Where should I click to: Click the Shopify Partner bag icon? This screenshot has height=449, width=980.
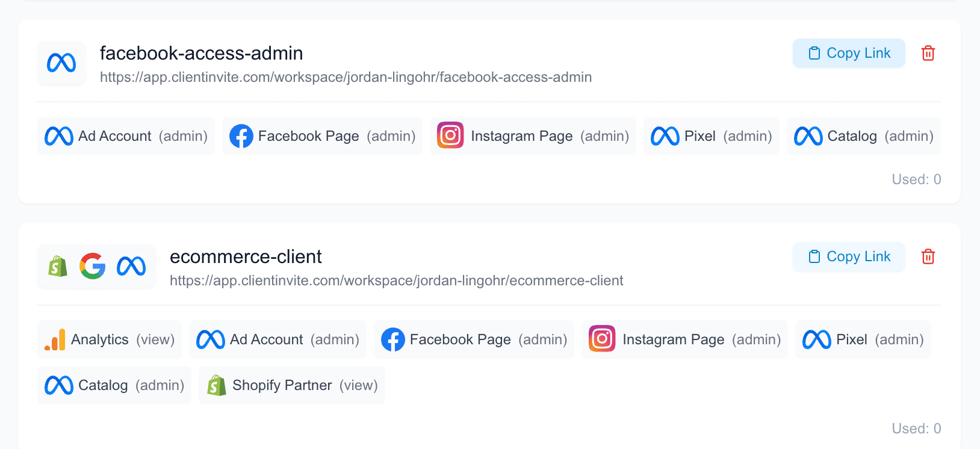216,385
